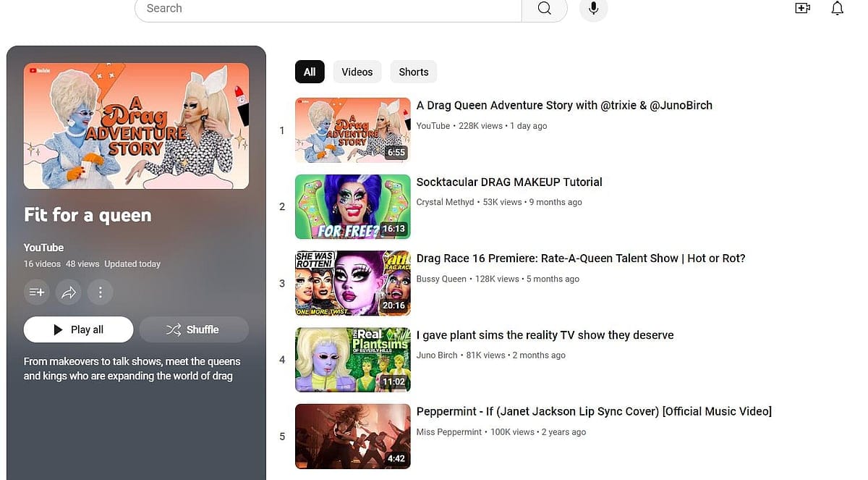Image resolution: width=868 pixels, height=480 pixels.
Task: Select the Videos filter chip
Action: 357,72
